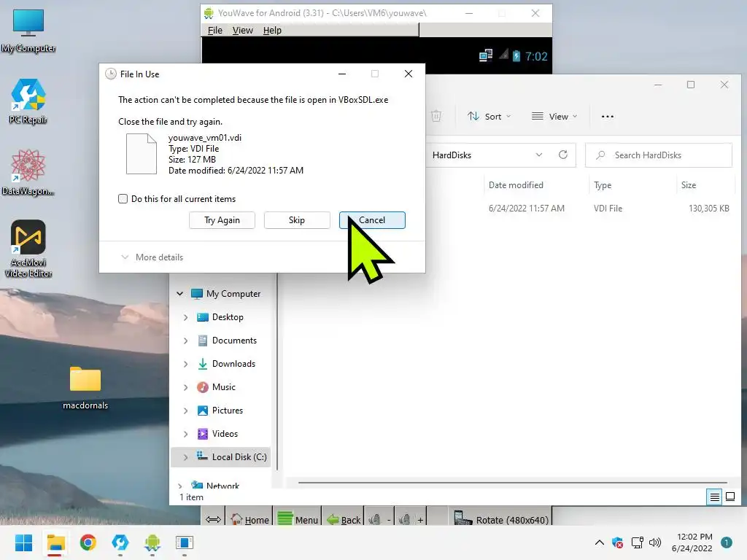Expand the Desktop tree node
This screenshot has height=560, width=747.
pos(186,317)
